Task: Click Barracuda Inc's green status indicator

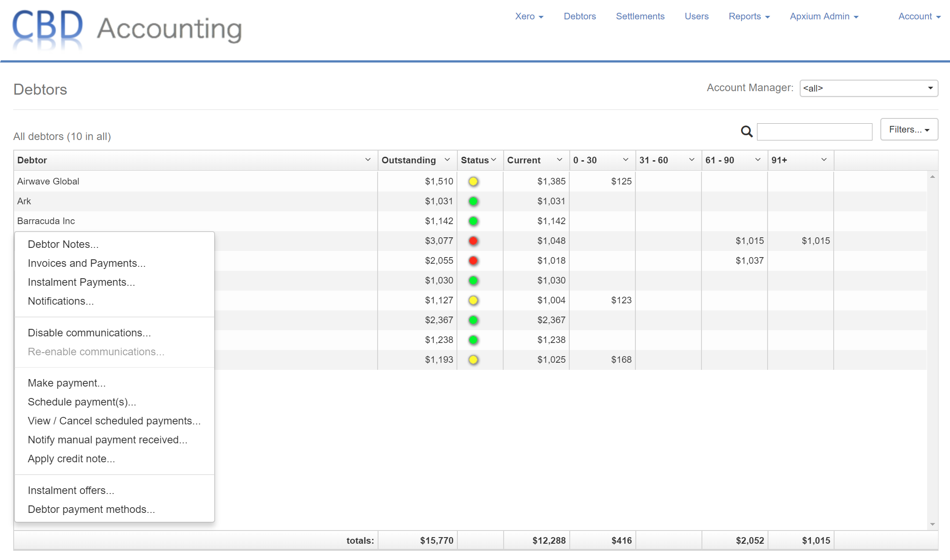Action: click(473, 221)
